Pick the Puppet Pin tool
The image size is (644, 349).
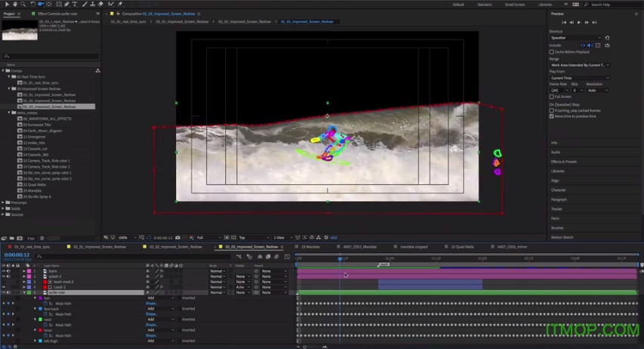click(x=120, y=5)
